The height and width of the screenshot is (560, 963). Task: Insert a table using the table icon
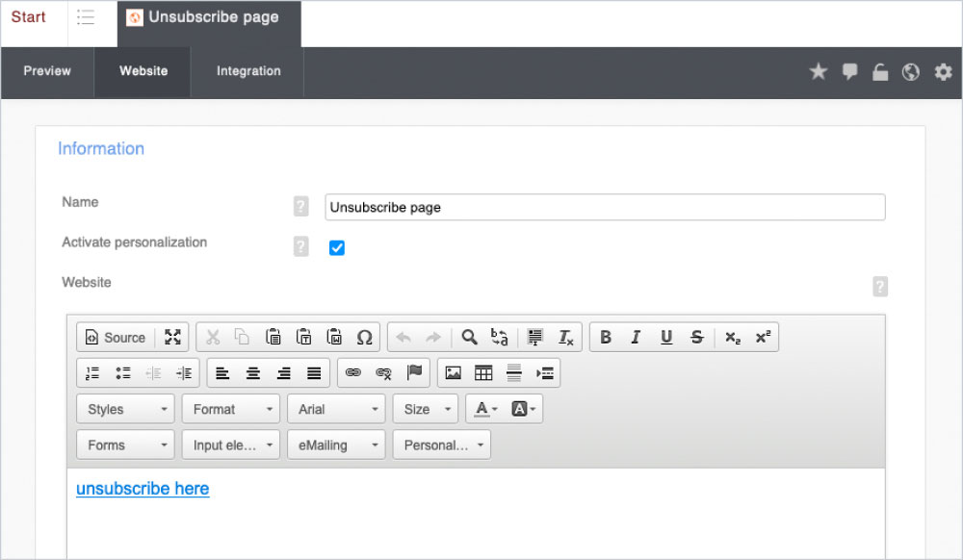tap(483, 373)
